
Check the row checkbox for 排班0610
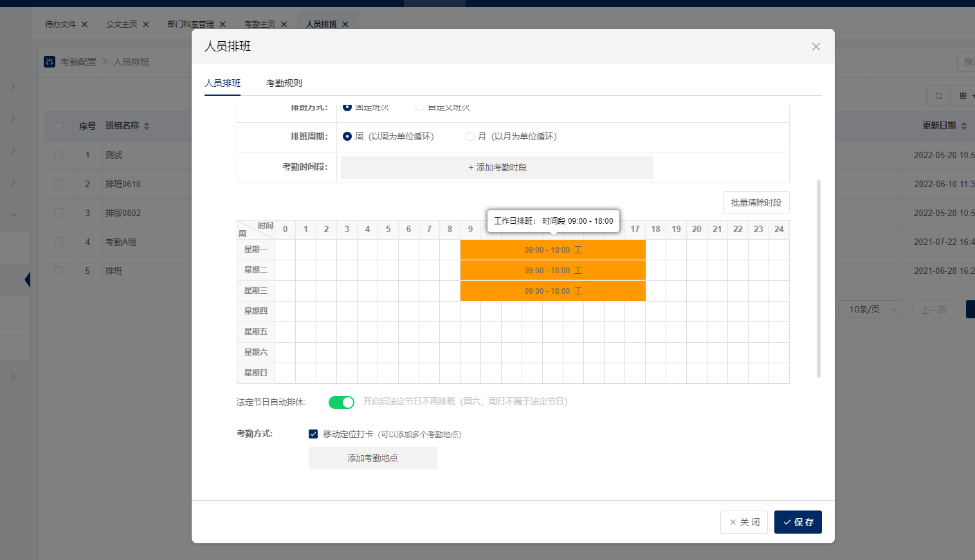tap(59, 184)
